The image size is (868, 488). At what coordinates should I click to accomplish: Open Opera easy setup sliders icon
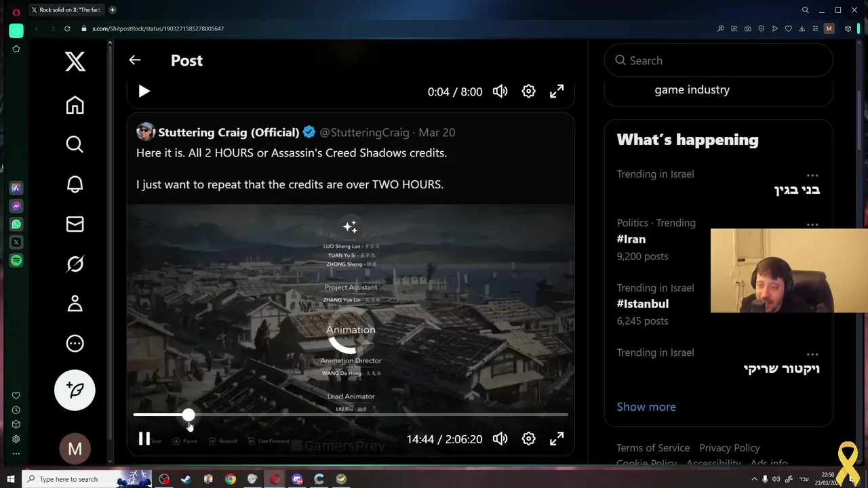pyautogui.click(x=815, y=28)
